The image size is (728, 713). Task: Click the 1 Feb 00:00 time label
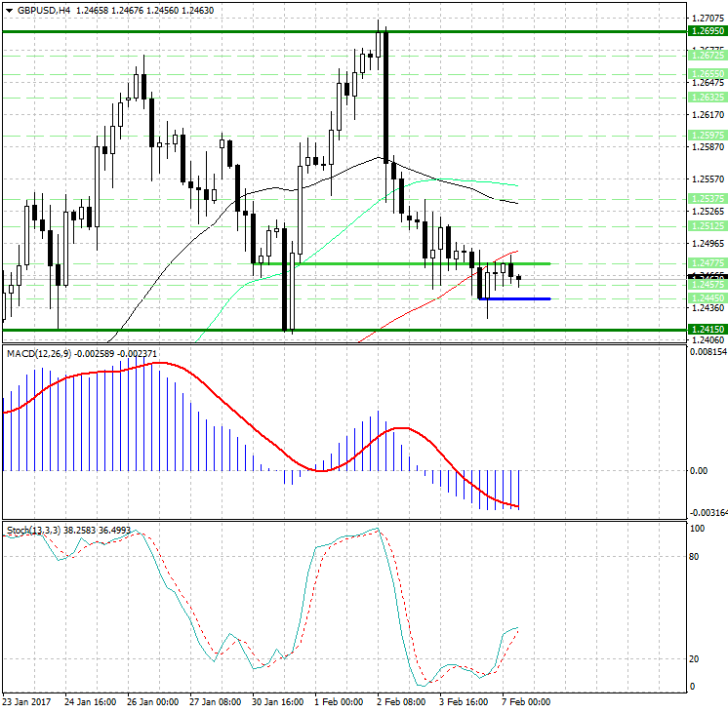pyautogui.click(x=339, y=701)
